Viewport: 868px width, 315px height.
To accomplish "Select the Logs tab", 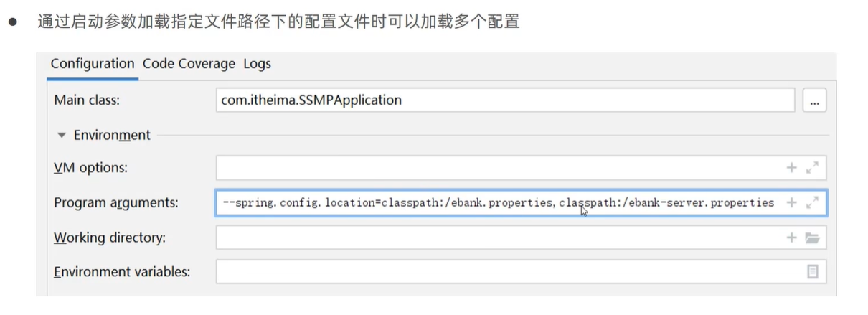I will (x=257, y=64).
